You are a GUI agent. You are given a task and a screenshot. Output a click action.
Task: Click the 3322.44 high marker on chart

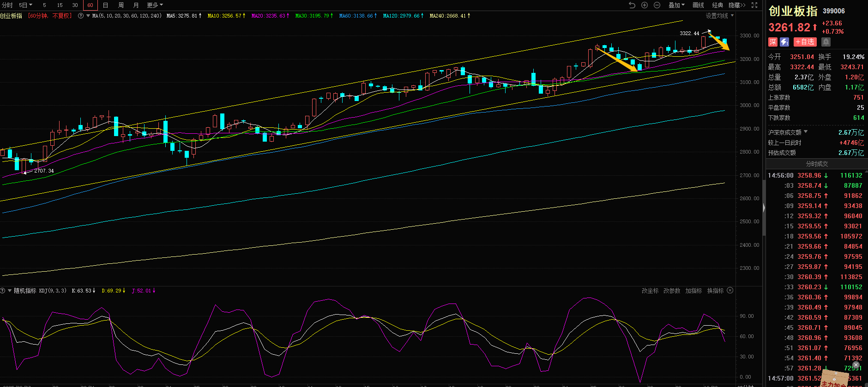pos(689,33)
